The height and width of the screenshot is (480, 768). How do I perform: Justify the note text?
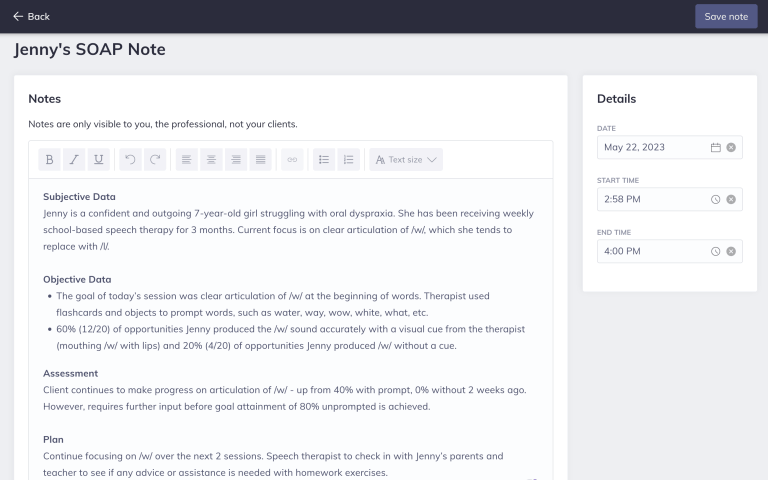tap(260, 160)
